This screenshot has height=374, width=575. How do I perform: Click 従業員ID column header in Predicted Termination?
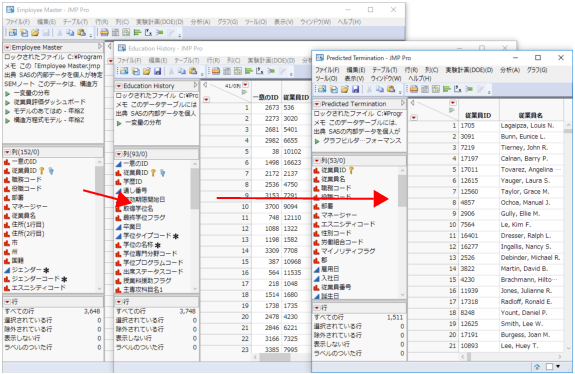pyautogui.click(x=478, y=116)
